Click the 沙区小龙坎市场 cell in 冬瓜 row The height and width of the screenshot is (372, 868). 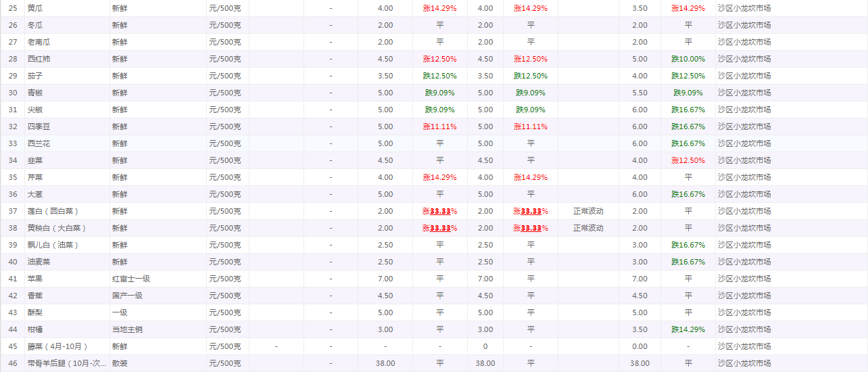coord(744,25)
